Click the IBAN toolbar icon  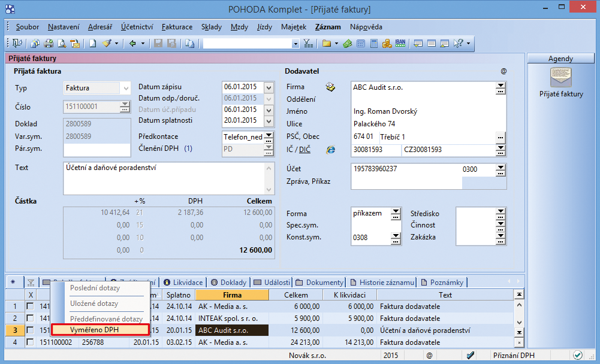click(400, 43)
